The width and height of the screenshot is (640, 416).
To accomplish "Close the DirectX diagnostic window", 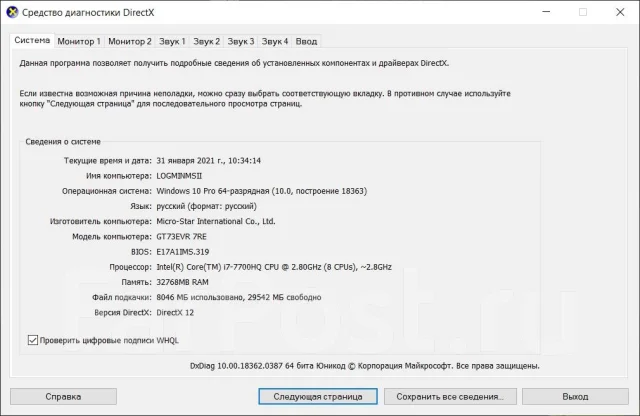I will tap(620, 12).
